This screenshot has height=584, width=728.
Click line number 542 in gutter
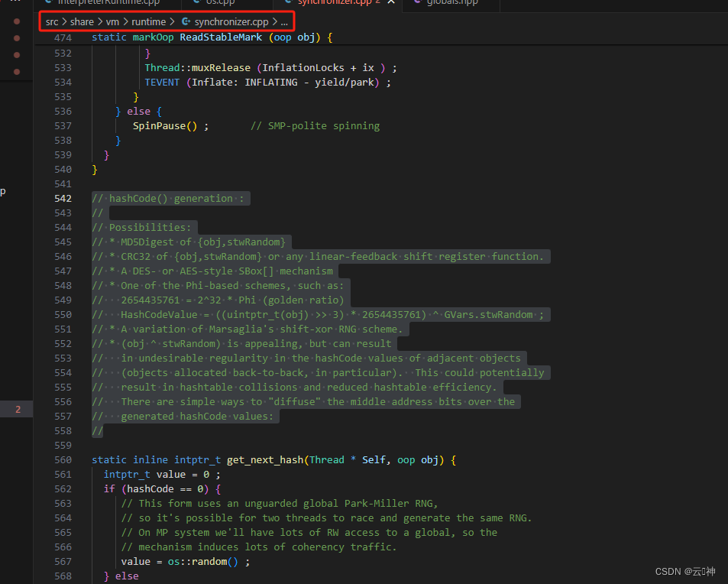pos(63,199)
